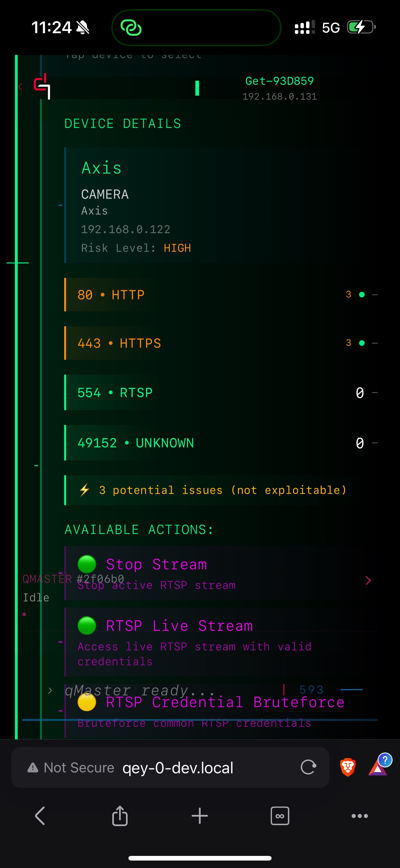Open the share sheet icon
Viewport: 400px width, 868px height.
click(120, 816)
